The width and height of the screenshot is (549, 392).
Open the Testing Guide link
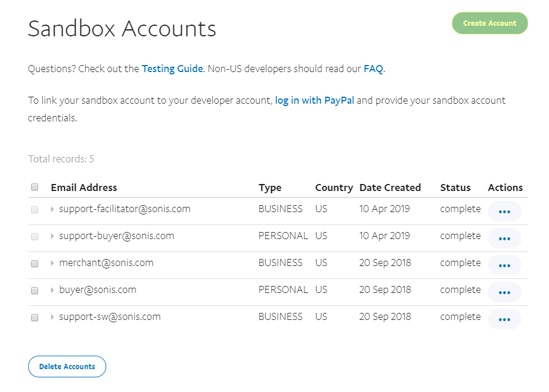point(172,69)
